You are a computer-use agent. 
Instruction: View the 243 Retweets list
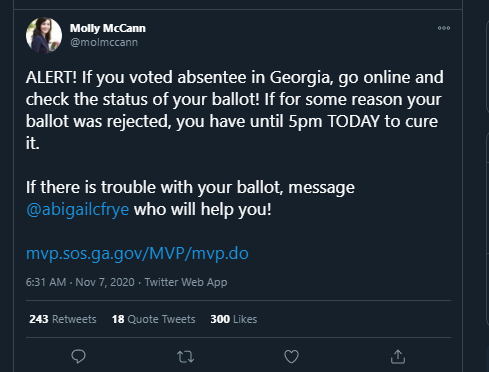[x=63, y=319]
